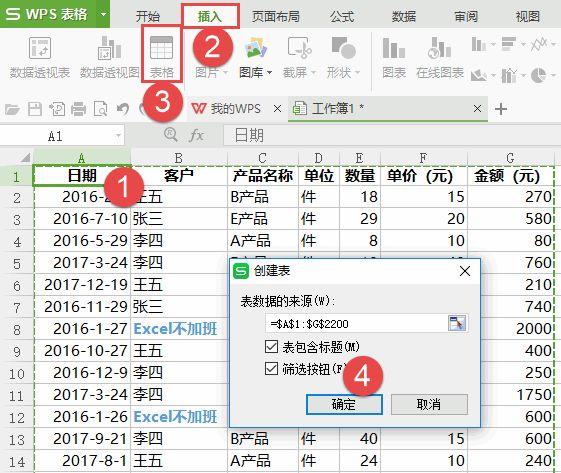Expand the WPS 表格 application menu arrow
Screen dimensions: 561x473
pyautogui.click(x=103, y=14)
